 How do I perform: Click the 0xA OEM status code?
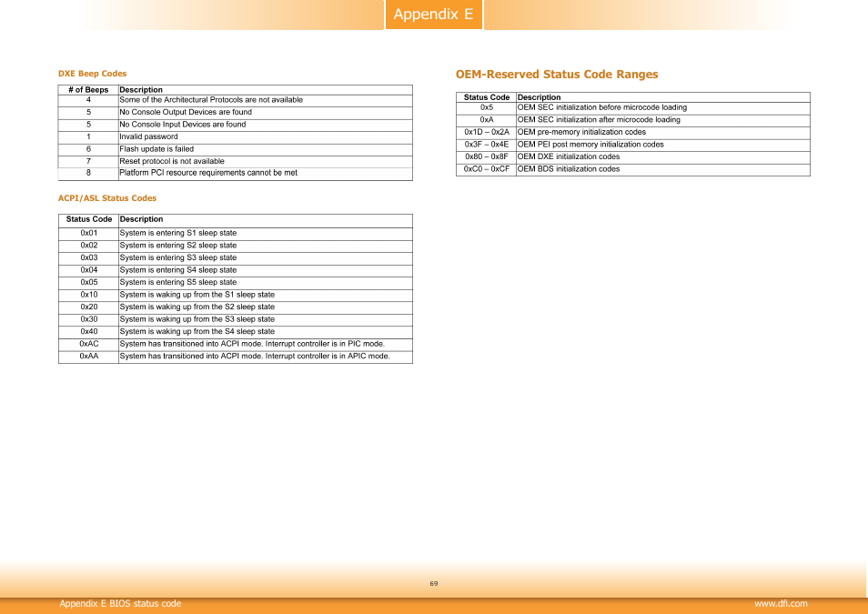click(x=487, y=119)
